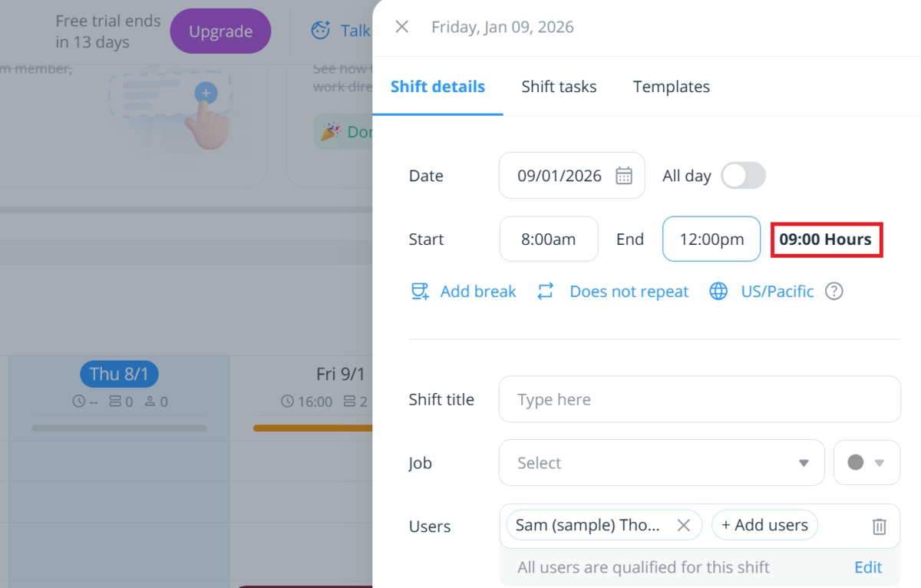Screen dimensions: 921x588
Task: Click the globe icon next to US/Pacific
Action: [718, 291]
